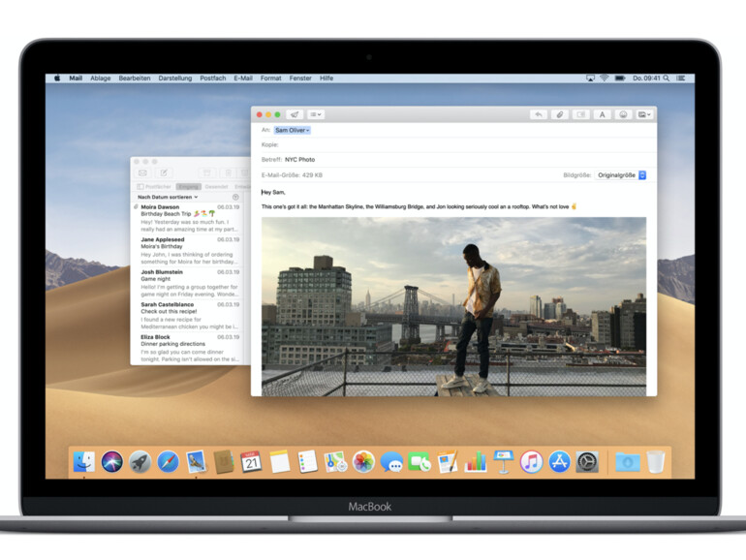Open Photos from the dock
Viewport: 746px width, 560px height.
(x=363, y=461)
